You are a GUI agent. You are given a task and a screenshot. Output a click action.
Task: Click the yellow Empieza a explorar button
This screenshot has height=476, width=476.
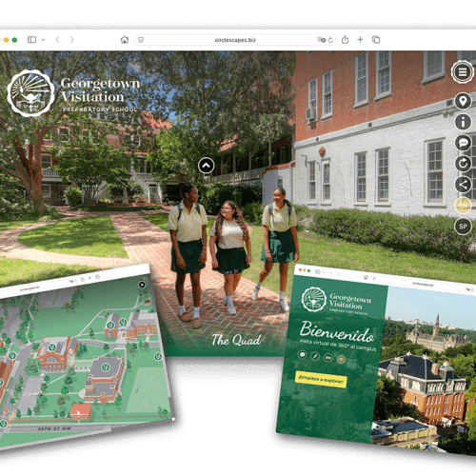(321, 380)
